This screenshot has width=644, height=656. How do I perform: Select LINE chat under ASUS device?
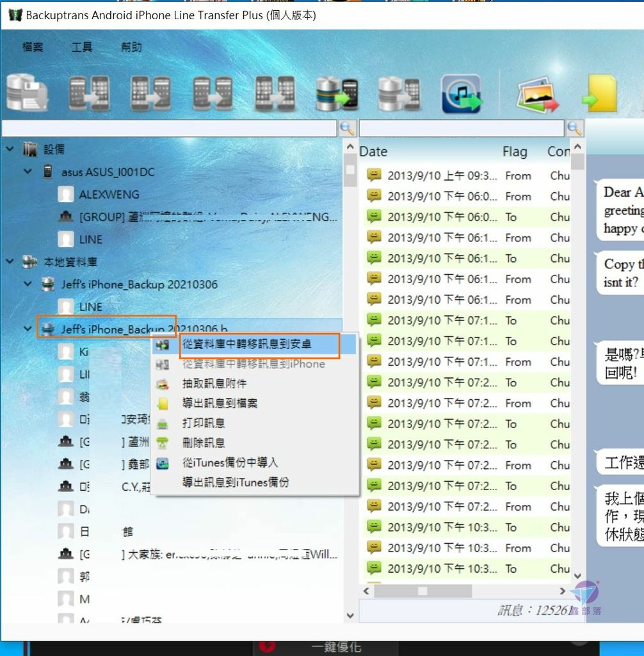91,240
